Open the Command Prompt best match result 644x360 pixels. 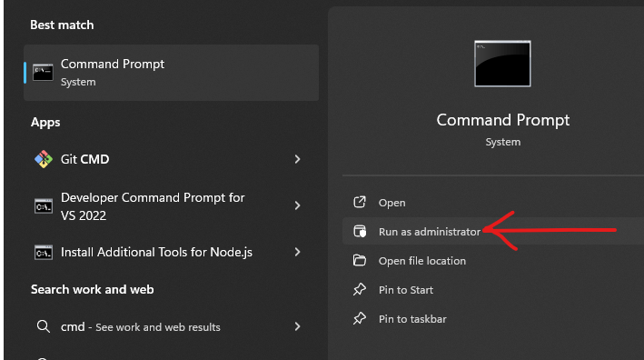pos(172,73)
